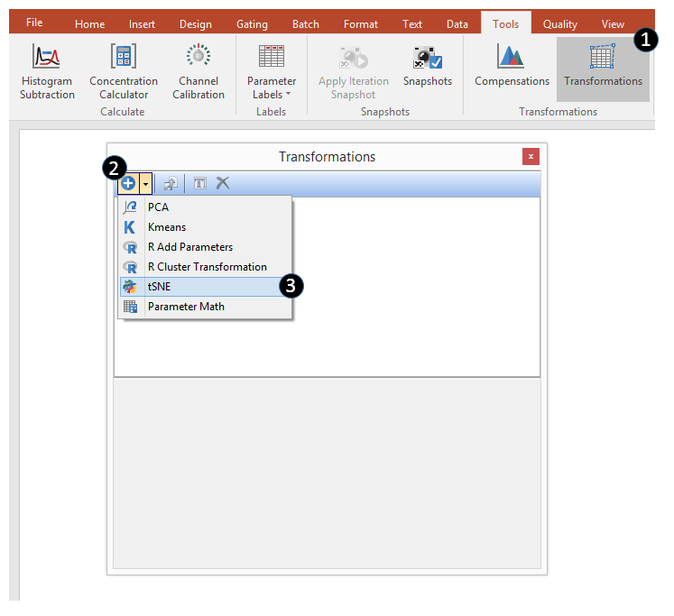Pick R Cluster Transformation entry

click(x=207, y=267)
